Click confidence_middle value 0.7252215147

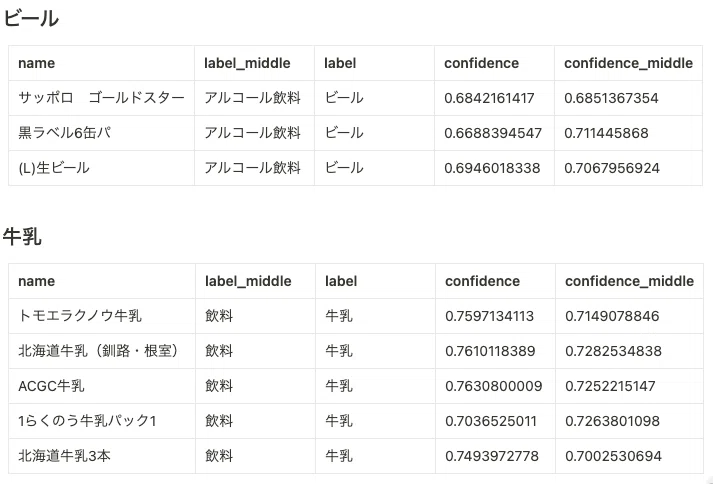610,386
